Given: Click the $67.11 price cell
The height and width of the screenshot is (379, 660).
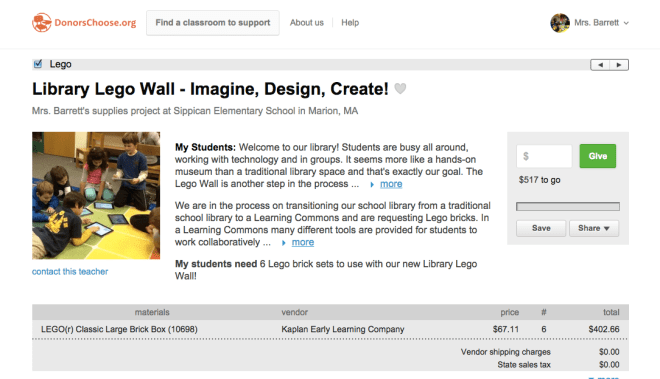Looking at the screenshot, I should pyautogui.click(x=506, y=329).
